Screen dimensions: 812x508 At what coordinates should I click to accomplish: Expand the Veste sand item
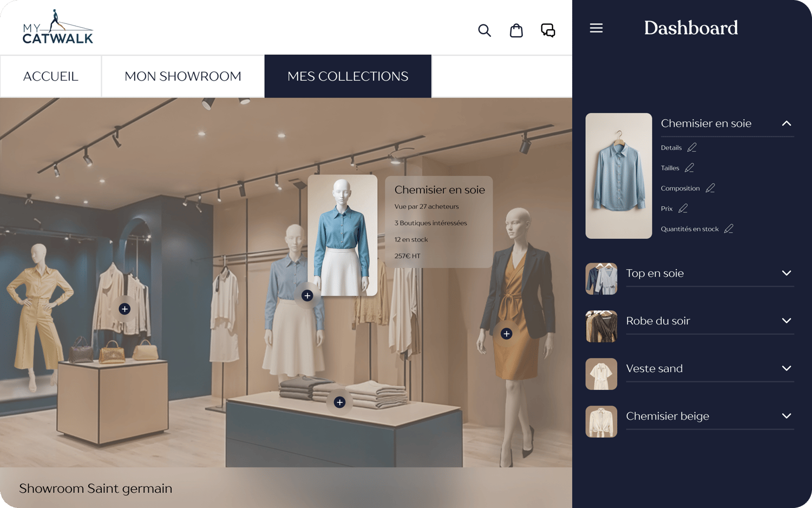[x=787, y=368]
